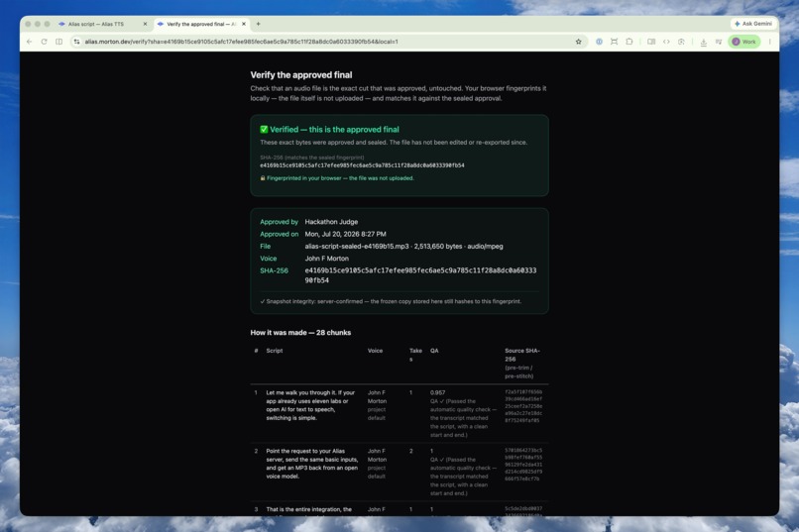The image size is (799, 532).
Task: Close the Verify the approved final tab
Action: (x=244, y=24)
